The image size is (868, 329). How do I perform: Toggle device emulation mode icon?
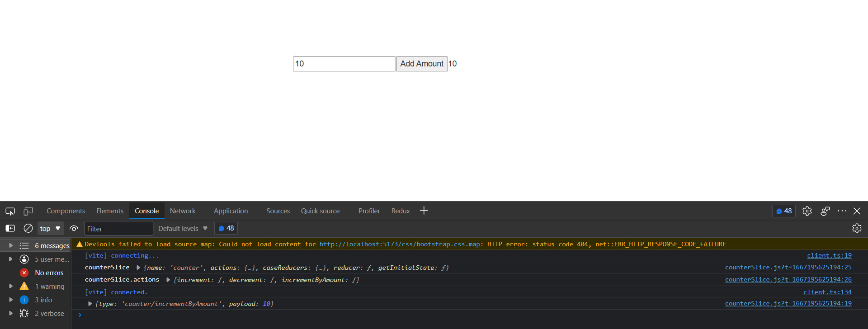click(x=28, y=211)
